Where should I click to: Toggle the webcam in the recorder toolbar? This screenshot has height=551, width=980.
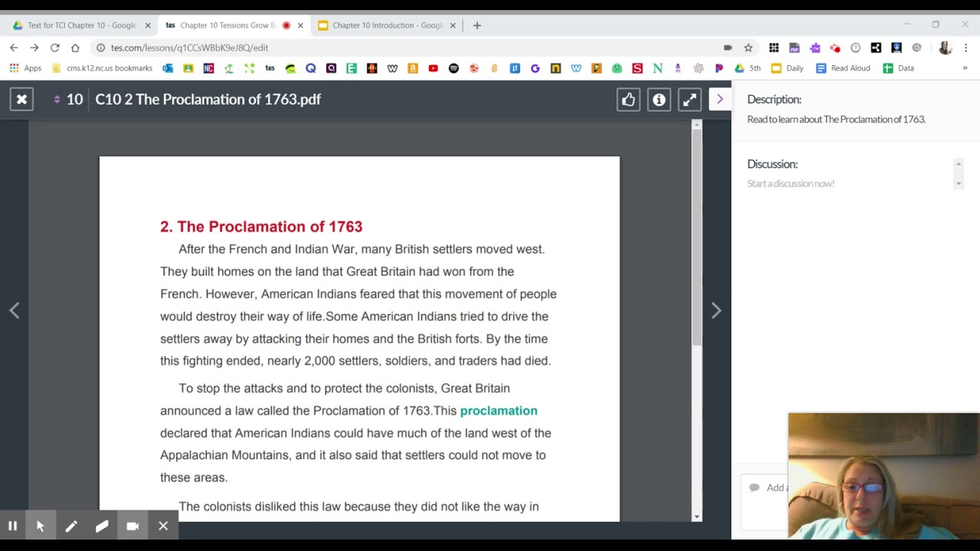(x=132, y=526)
